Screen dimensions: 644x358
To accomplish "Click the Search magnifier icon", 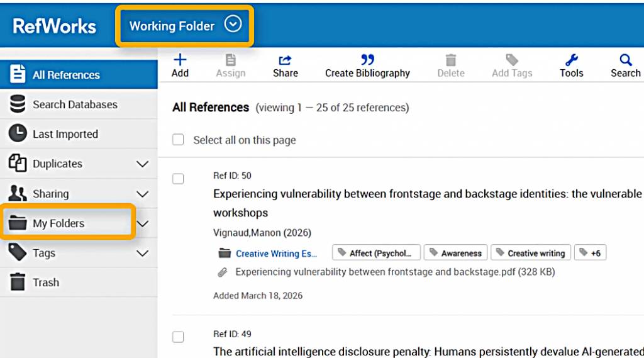I will 625,60.
